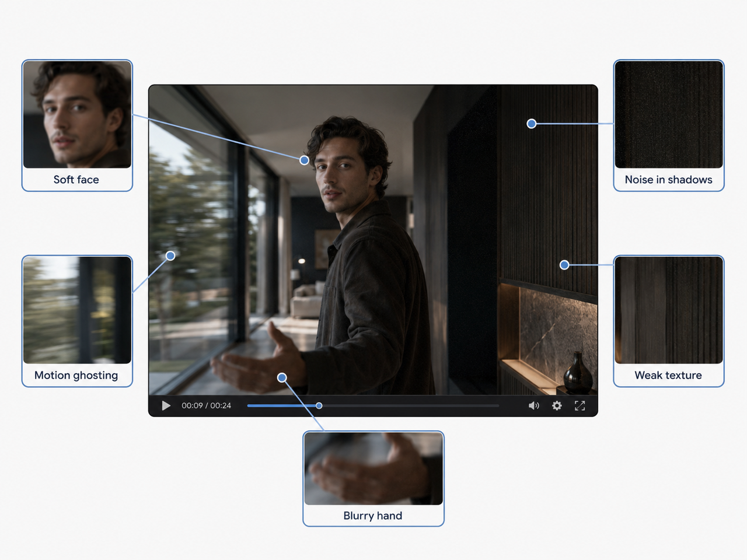
Task: Click the progress bar scrubber handle
Action: (319, 405)
